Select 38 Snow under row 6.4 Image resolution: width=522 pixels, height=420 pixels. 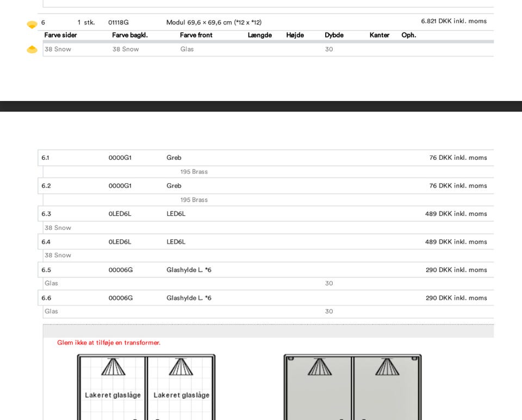pos(58,255)
